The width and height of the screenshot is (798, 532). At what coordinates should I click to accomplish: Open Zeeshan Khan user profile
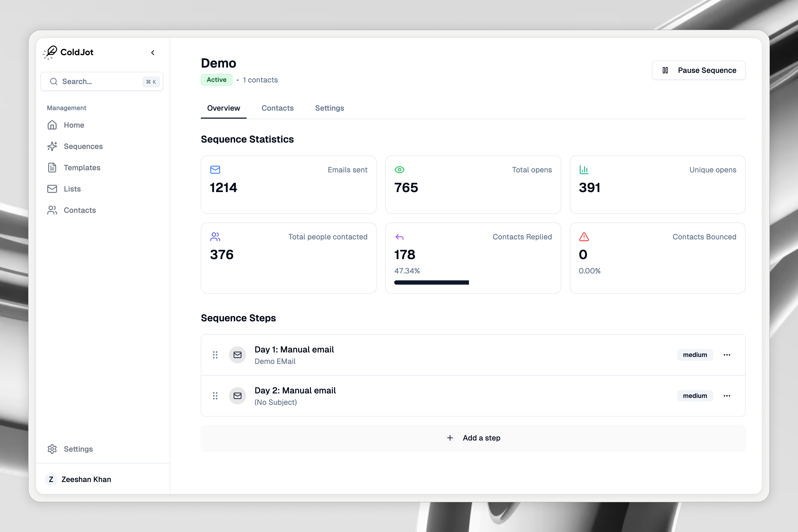tap(86, 479)
